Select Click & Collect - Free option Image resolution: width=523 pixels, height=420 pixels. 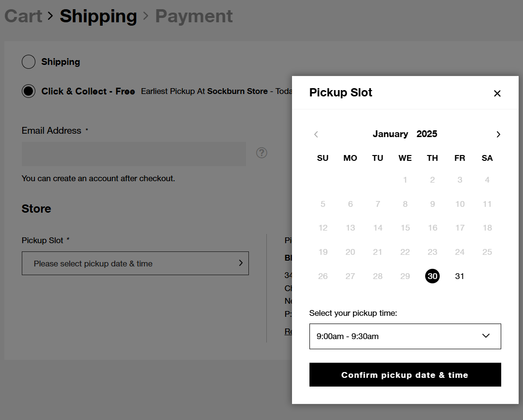(x=29, y=91)
